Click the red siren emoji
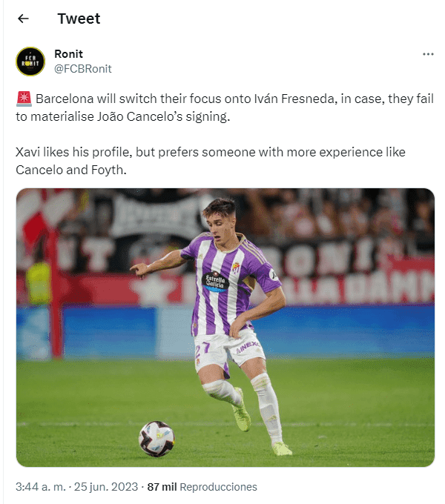 (x=24, y=99)
